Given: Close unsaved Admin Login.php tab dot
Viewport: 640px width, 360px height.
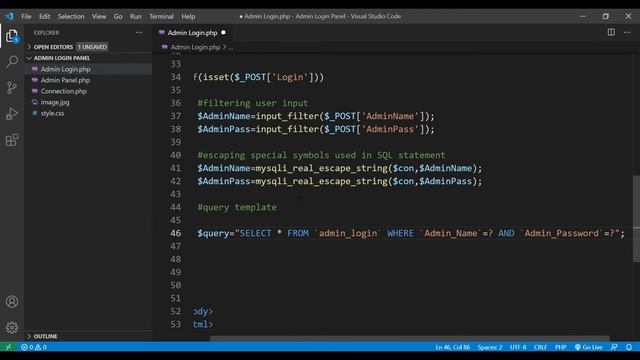Looking at the screenshot, I should [x=223, y=32].
